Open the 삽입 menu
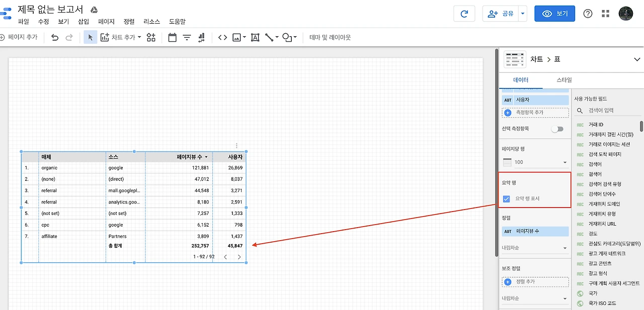Screen dimensions: 644x310 (x=84, y=22)
